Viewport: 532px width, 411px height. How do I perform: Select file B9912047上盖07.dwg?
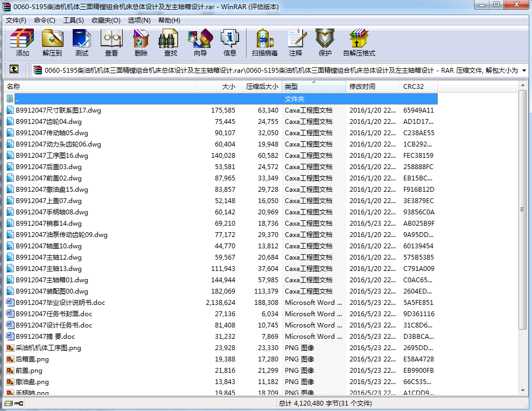(x=48, y=200)
